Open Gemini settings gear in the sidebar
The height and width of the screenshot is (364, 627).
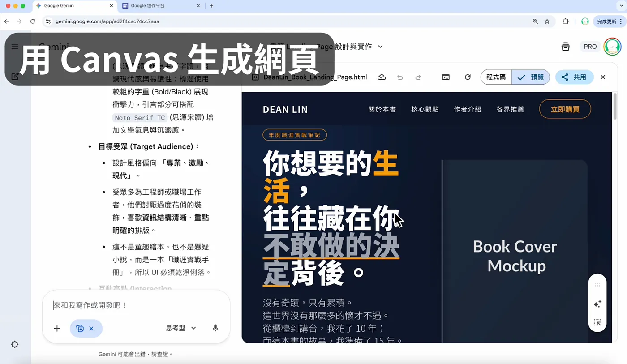coord(15,344)
